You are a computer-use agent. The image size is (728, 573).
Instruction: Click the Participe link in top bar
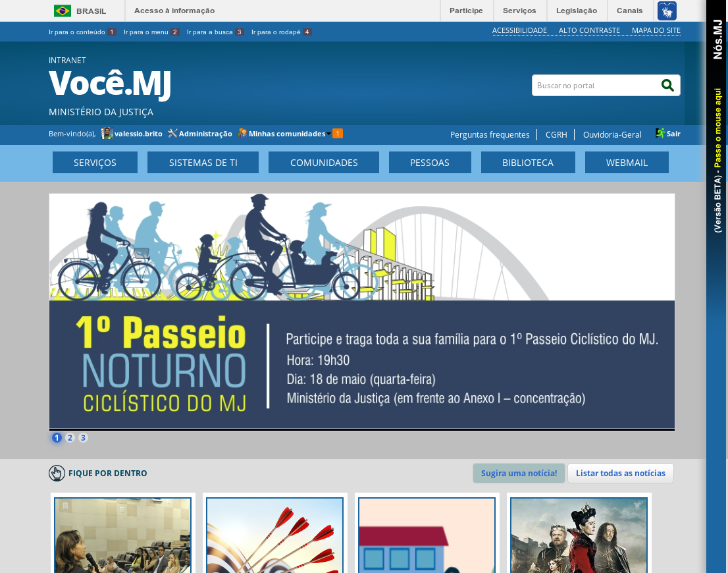tap(466, 11)
